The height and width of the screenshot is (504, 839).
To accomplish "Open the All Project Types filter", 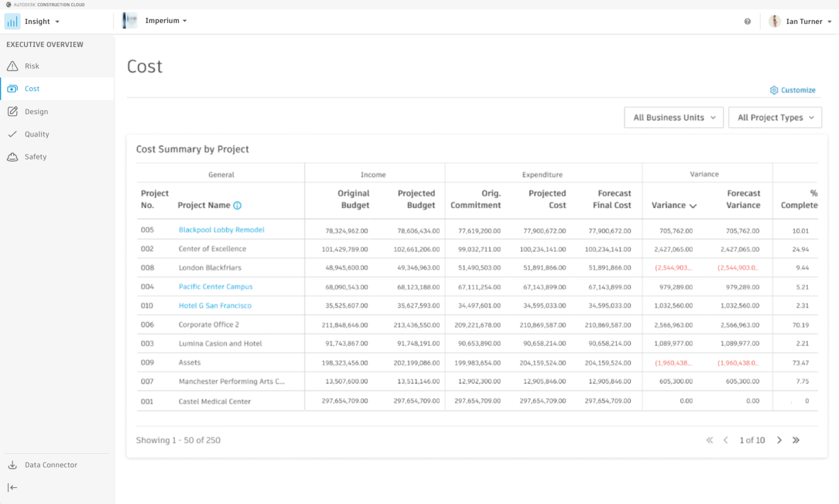I will point(775,117).
